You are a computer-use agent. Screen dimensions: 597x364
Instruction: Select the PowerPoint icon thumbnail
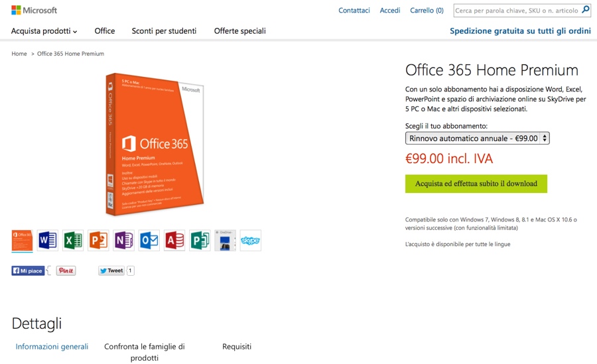click(x=98, y=241)
